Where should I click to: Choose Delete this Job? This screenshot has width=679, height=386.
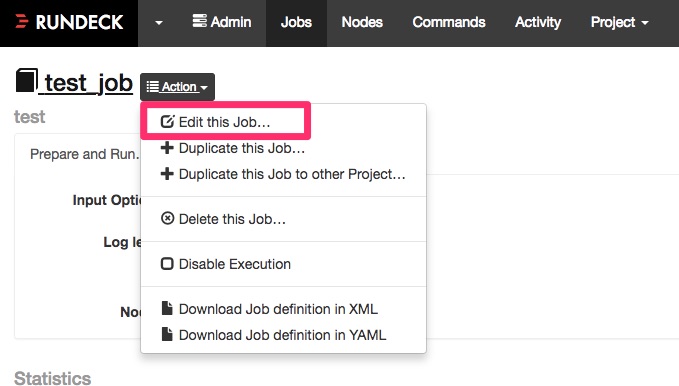tap(223, 219)
